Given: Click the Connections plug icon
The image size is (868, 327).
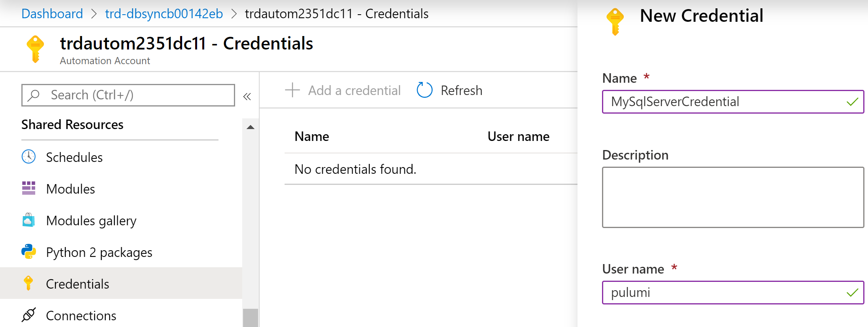Looking at the screenshot, I should 28,315.
